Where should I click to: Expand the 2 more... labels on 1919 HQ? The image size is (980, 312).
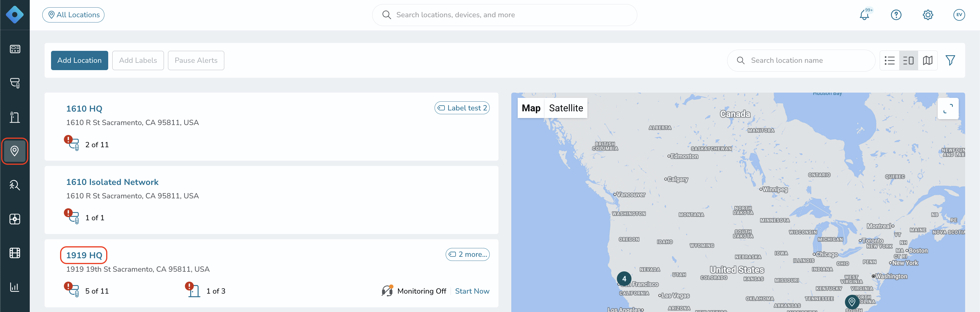point(468,254)
